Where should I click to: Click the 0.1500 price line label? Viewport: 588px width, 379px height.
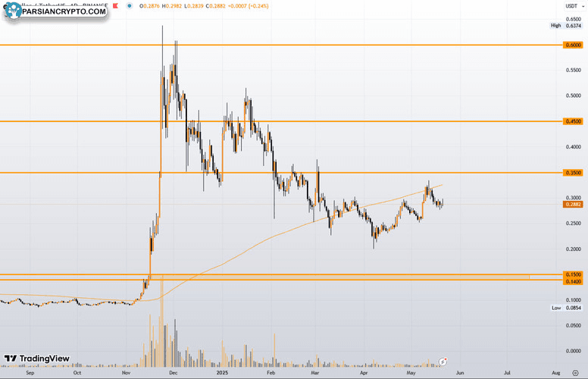point(573,274)
